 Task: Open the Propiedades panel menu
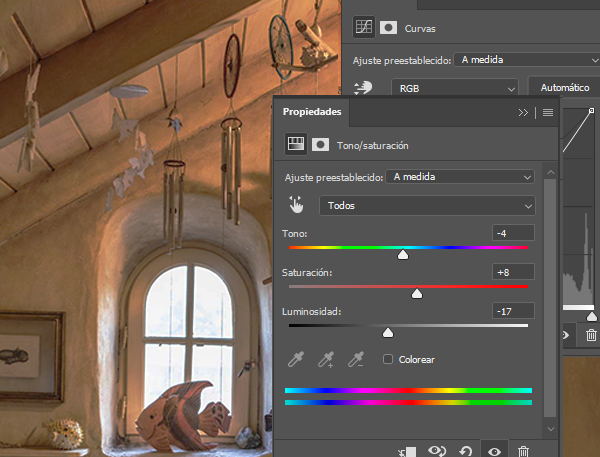pyautogui.click(x=548, y=112)
